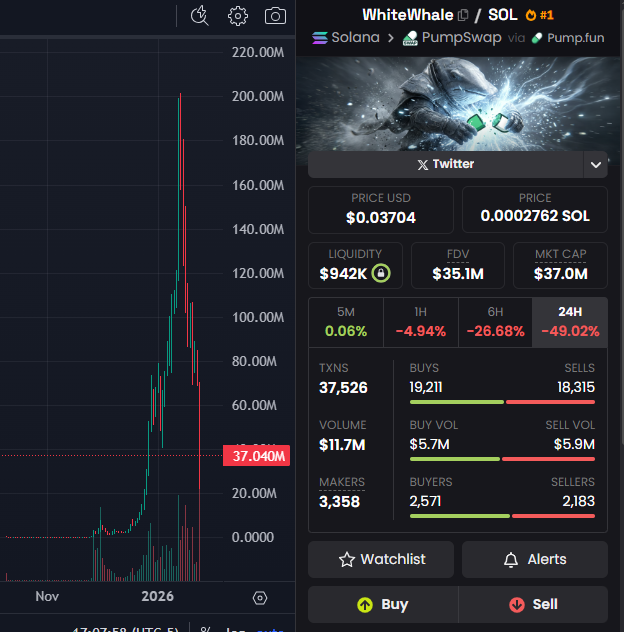The height and width of the screenshot is (632, 624).
Task: Click the orange fire trending #1 badge
Action: click(540, 15)
